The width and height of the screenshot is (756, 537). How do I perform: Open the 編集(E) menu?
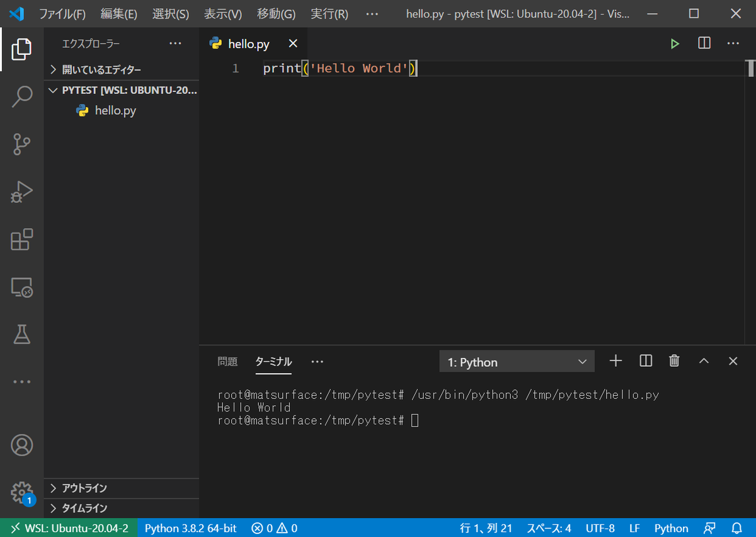point(119,14)
